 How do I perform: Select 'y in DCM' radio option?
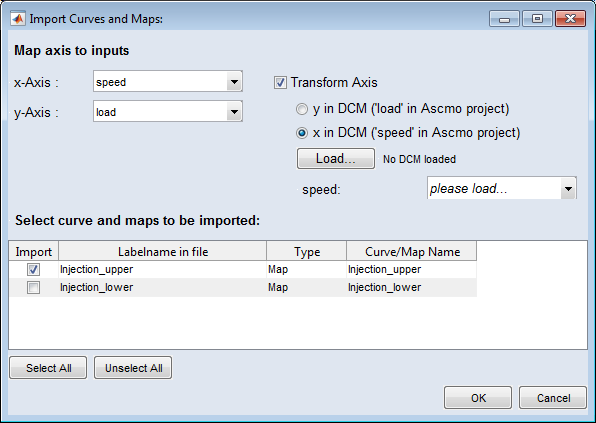[302, 109]
